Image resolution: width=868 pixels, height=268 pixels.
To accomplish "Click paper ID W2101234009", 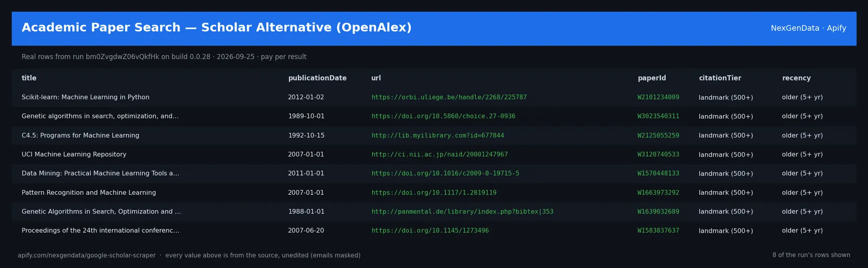I will pos(658,97).
